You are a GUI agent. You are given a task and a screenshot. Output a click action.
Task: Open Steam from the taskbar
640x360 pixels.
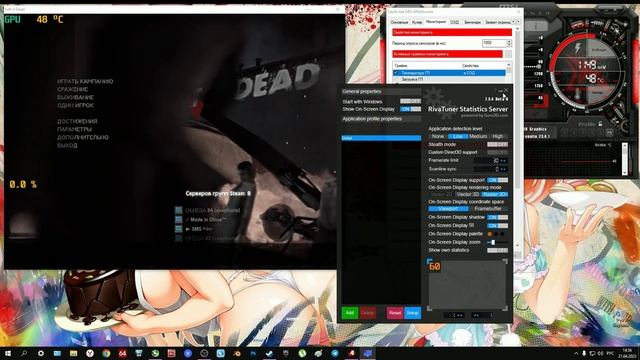pos(269,353)
